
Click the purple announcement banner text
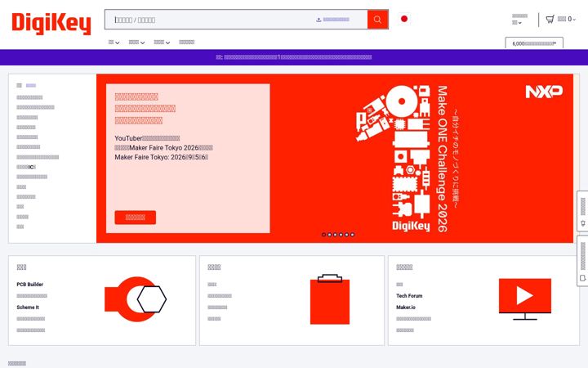point(294,57)
